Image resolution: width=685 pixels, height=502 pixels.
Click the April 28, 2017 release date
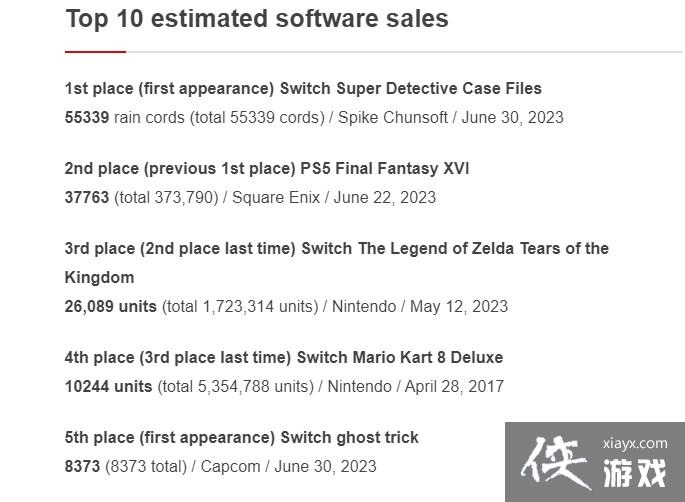pyautogui.click(x=456, y=386)
